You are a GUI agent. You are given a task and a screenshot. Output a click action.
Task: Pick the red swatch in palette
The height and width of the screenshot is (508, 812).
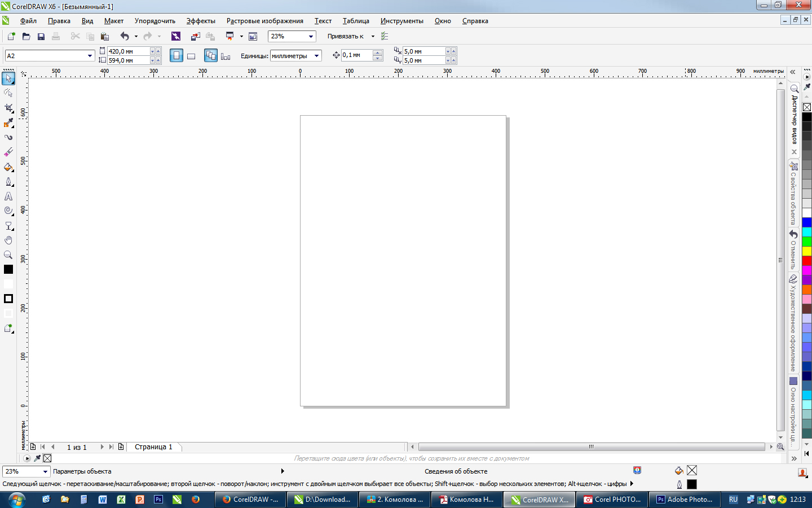point(807,261)
